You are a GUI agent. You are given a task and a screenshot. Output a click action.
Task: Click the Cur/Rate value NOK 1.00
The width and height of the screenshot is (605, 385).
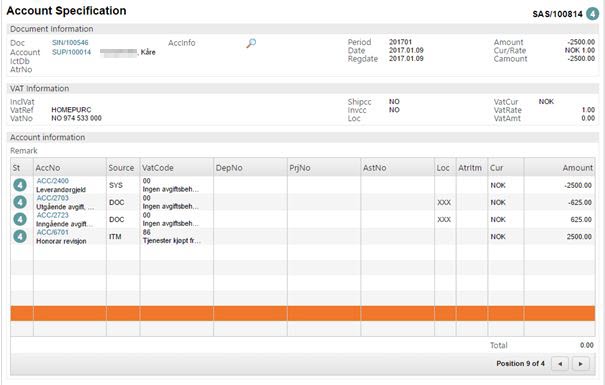coord(580,50)
